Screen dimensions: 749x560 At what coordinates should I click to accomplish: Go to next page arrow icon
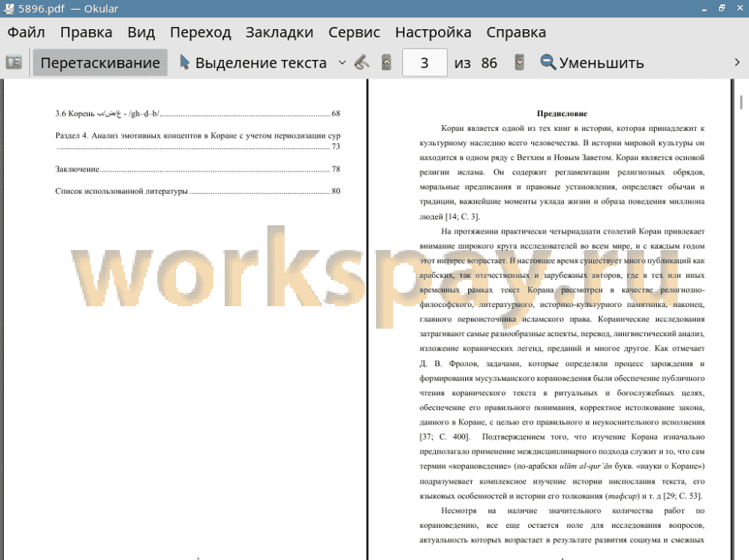click(x=519, y=63)
